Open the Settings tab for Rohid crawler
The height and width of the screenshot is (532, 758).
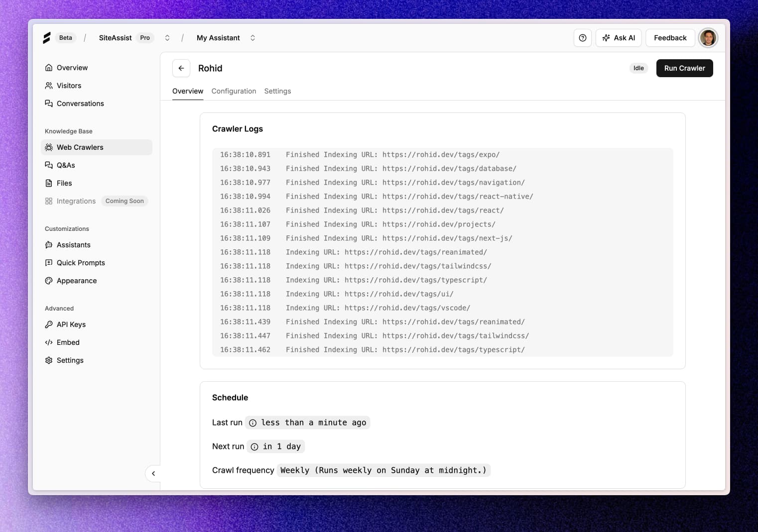(x=277, y=91)
